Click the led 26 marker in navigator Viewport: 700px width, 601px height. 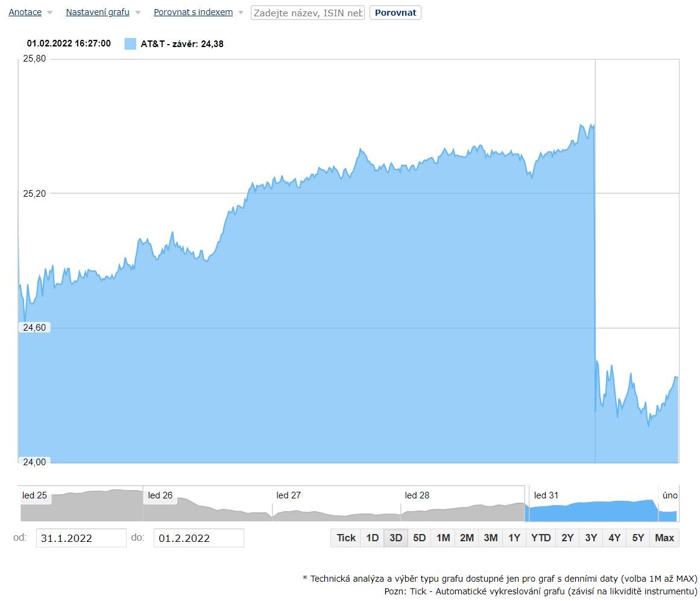160,495
